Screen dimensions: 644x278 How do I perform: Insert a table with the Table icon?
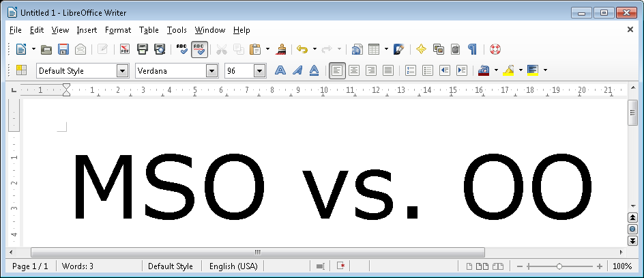[374, 49]
